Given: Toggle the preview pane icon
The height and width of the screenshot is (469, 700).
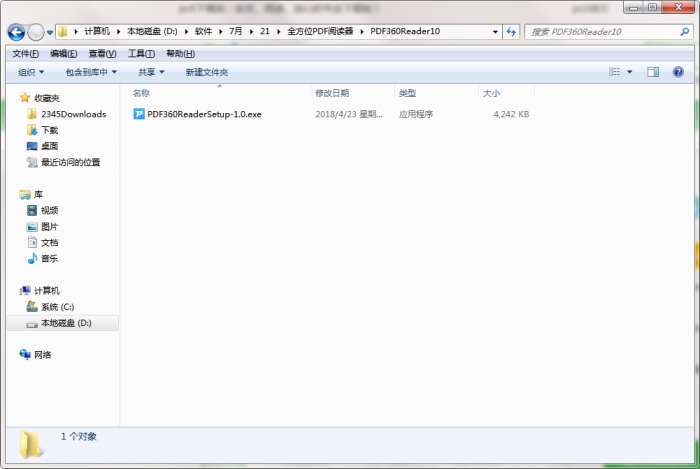Looking at the screenshot, I should click(653, 72).
